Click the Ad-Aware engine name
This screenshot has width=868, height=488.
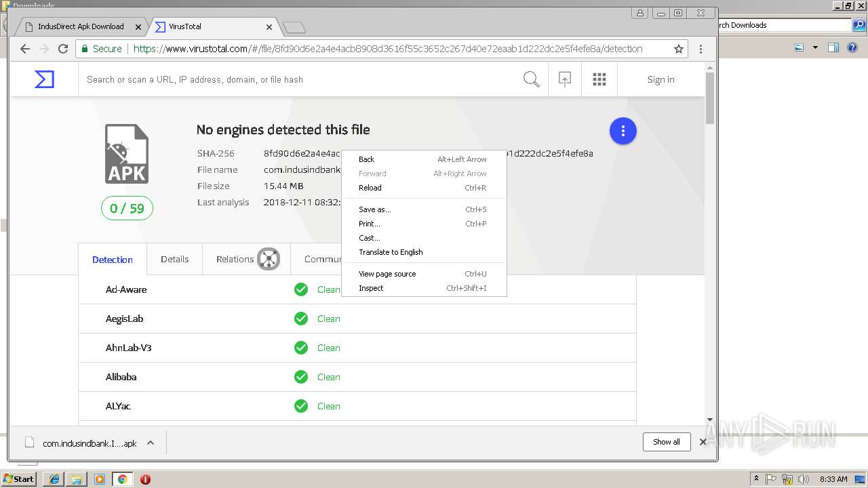pyautogui.click(x=126, y=289)
